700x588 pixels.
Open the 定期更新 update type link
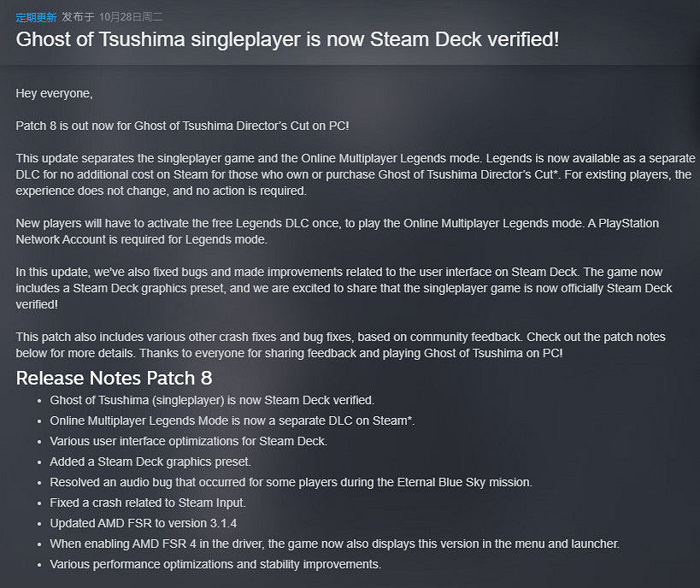[36, 17]
